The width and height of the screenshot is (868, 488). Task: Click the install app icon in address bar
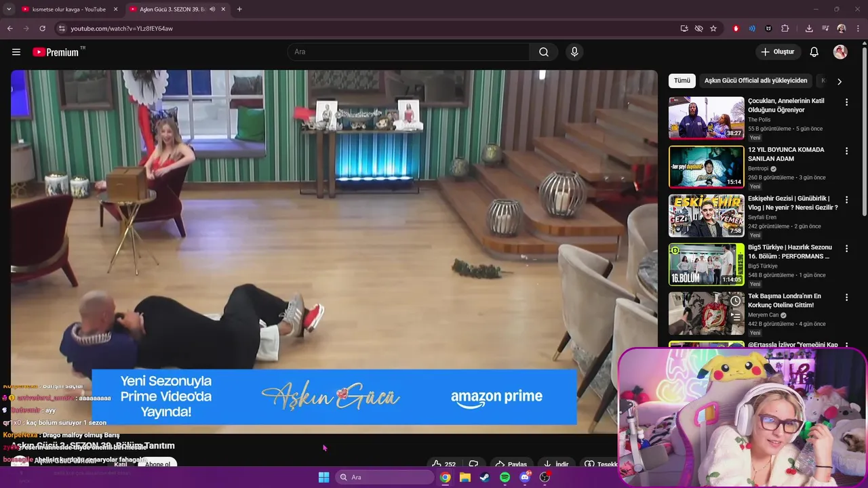click(x=684, y=28)
